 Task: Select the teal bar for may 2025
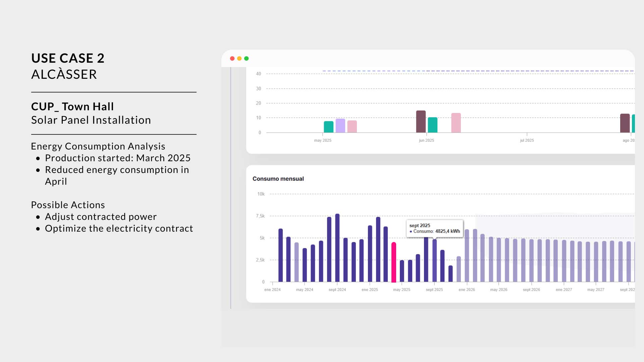coord(329,127)
